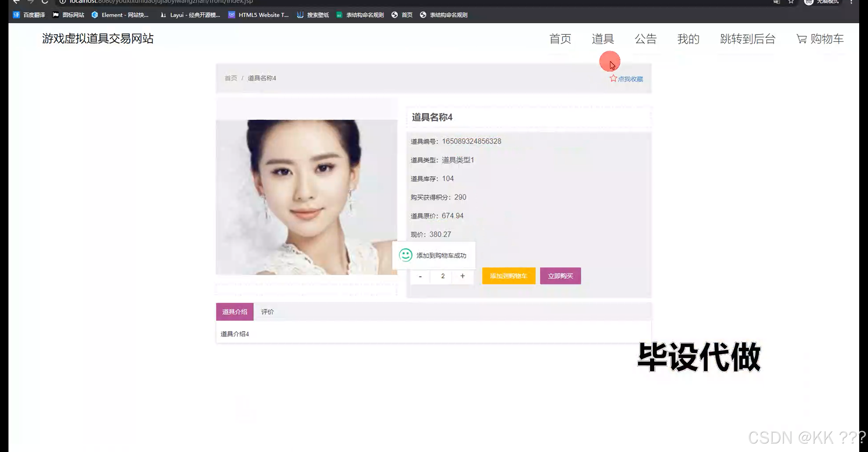
Task: Click the 添加到购物车 button
Action: coord(509,276)
